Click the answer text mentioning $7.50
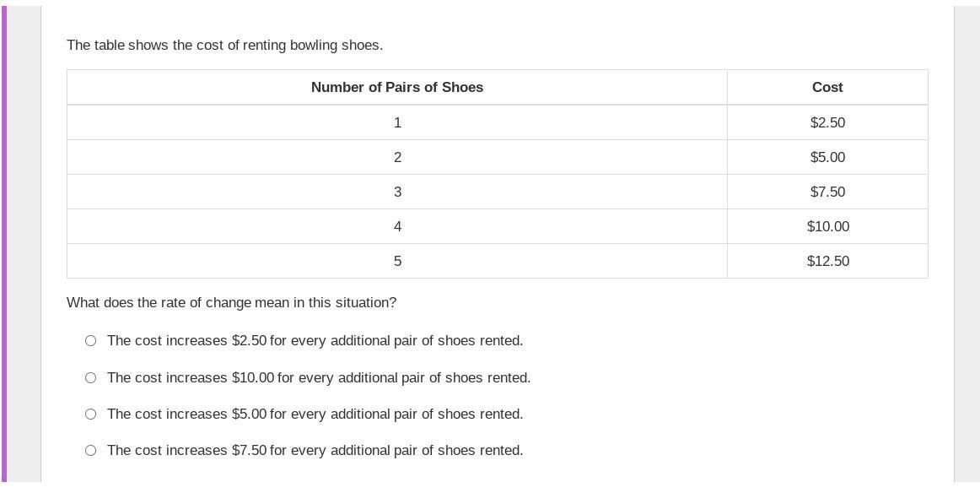The width and height of the screenshot is (980, 493). [315, 451]
